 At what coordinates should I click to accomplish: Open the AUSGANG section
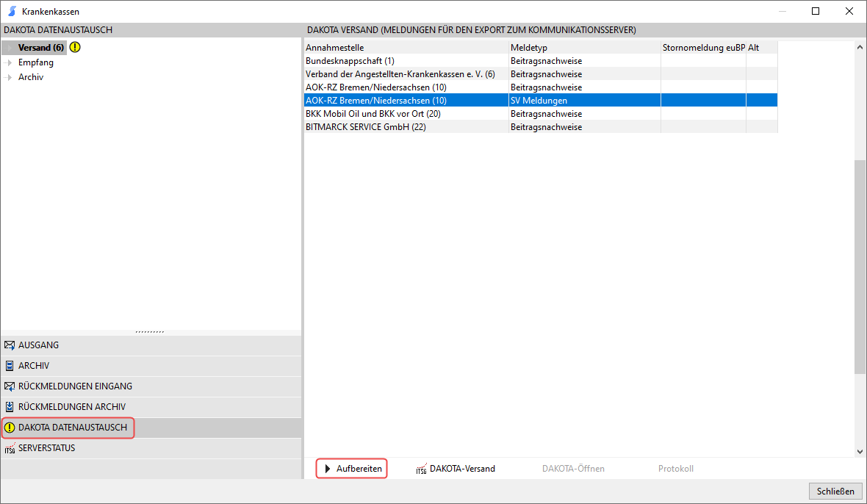tap(151, 345)
